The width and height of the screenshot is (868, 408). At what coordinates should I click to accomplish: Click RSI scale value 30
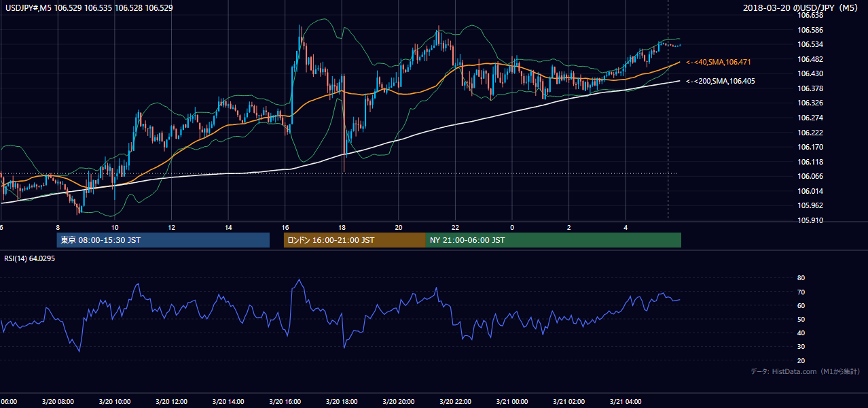[x=801, y=347]
